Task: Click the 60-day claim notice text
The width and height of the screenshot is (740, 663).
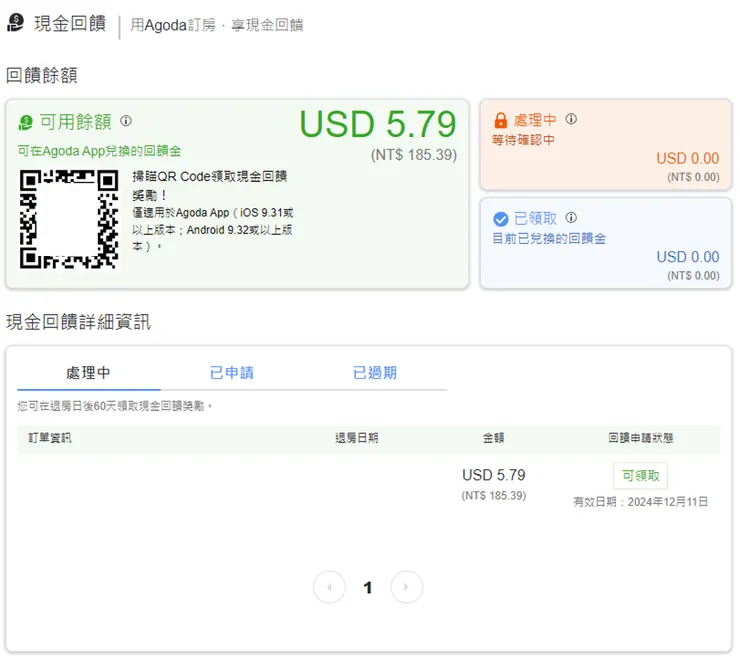Action: click(x=115, y=406)
